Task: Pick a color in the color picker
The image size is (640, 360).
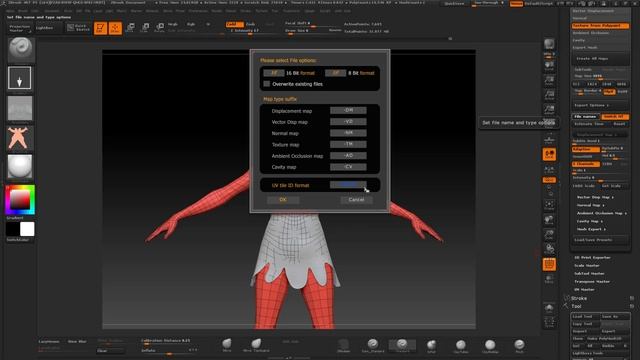Action: click(20, 200)
